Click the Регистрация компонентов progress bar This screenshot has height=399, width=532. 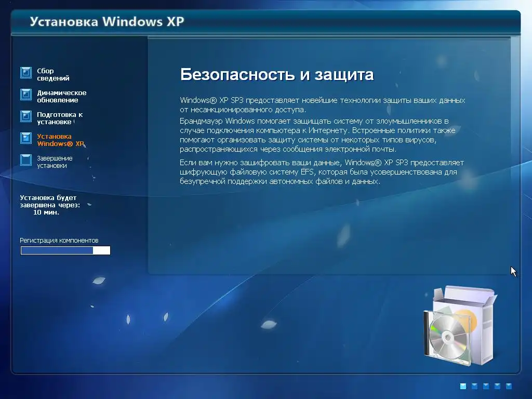tap(65, 250)
